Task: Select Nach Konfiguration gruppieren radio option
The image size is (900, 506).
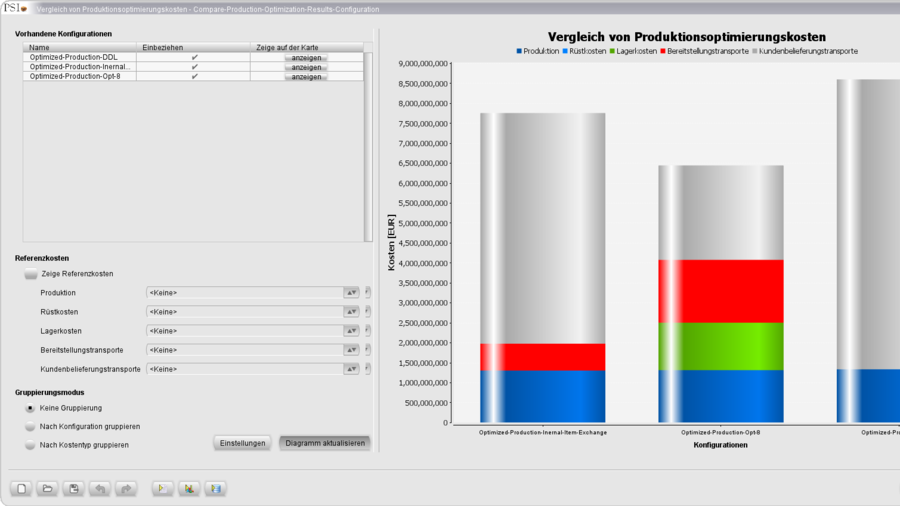Action: tap(30, 426)
